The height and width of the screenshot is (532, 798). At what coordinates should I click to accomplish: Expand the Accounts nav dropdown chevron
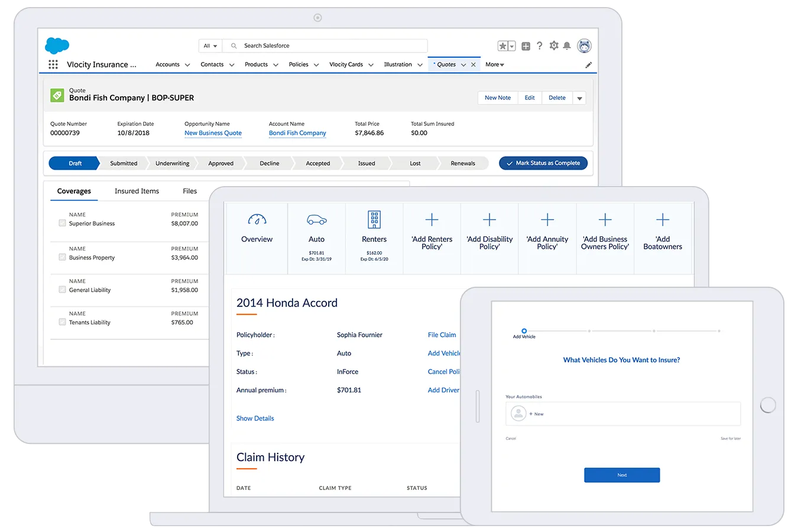[187, 65]
